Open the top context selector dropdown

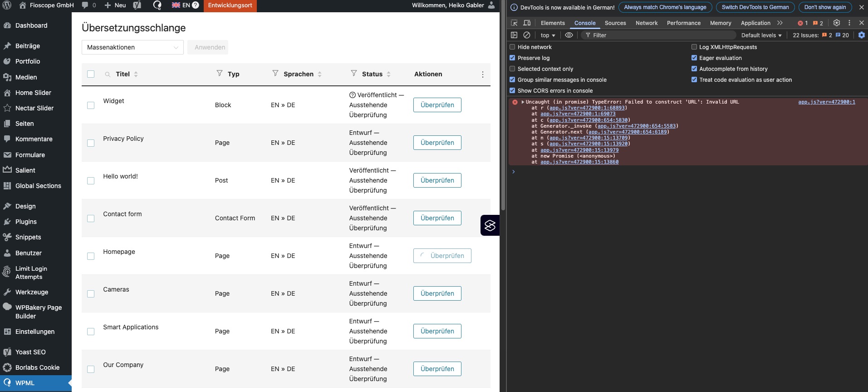pyautogui.click(x=548, y=35)
